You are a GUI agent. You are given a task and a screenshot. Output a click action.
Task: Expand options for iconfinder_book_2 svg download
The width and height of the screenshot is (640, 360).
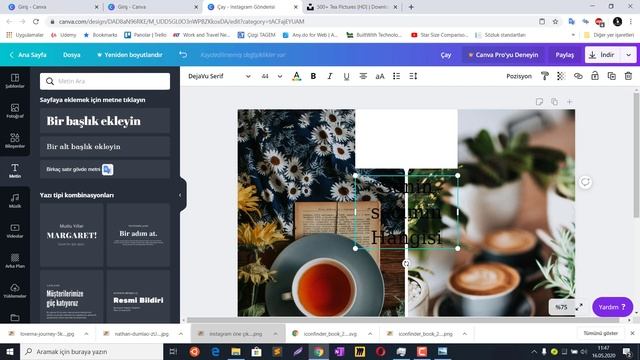pos(370,334)
